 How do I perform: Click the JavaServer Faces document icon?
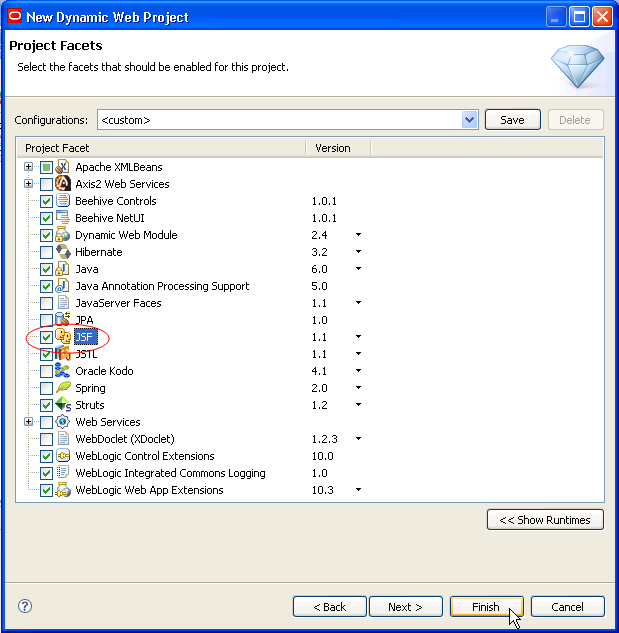click(63, 302)
